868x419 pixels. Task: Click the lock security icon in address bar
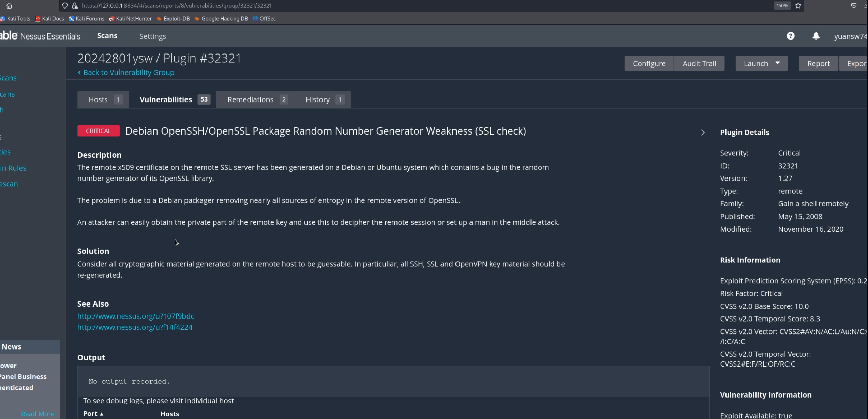coord(75,6)
